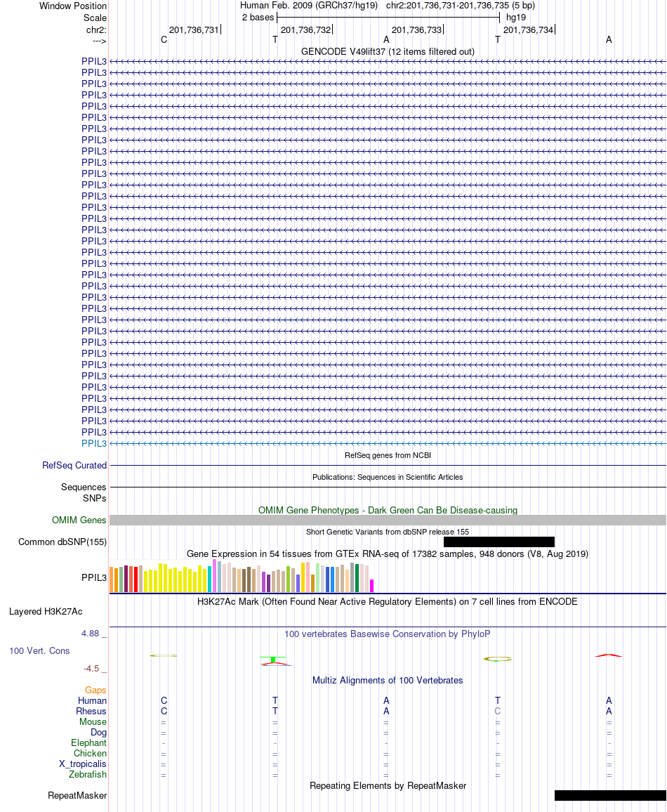Click the gray OMIM Genes bar

coord(388,520)
